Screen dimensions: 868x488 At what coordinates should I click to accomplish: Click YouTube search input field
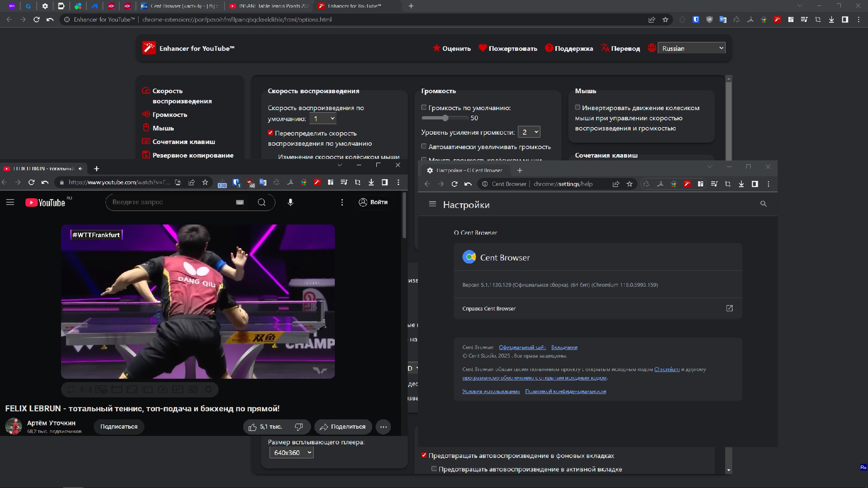click(x=172, y=202)
